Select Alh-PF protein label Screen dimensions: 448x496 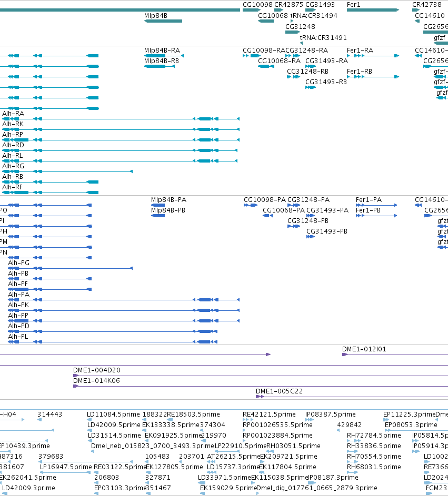(x=18, y=284)
